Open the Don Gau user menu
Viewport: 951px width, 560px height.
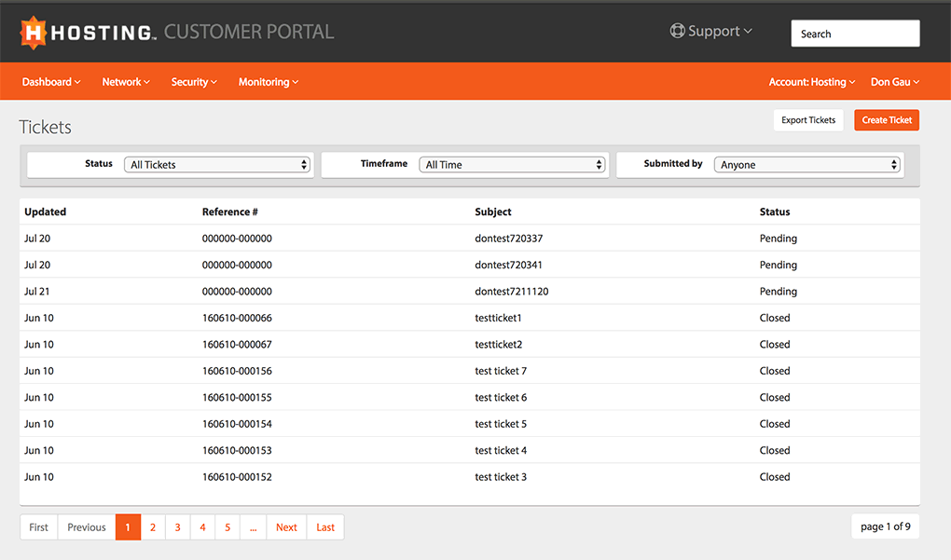[x=895, y=82]
